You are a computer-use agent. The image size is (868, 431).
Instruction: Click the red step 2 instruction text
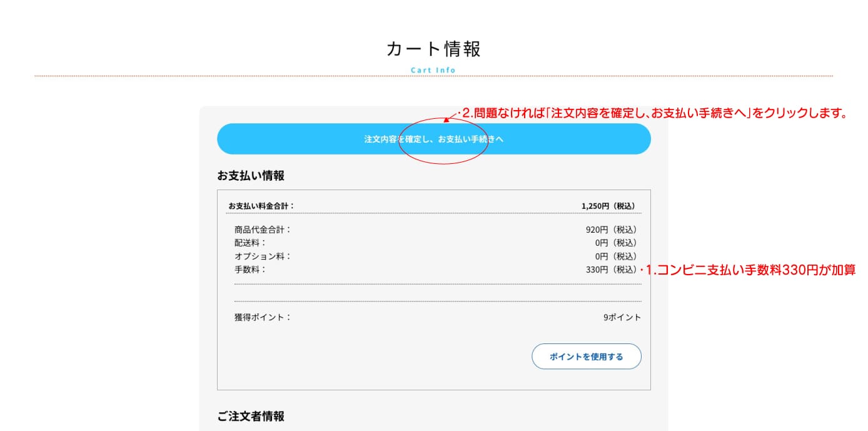pos(655,113)
